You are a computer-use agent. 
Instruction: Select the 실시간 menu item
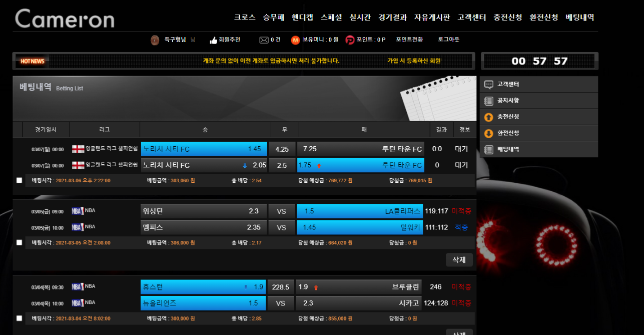tap(360, 17)
